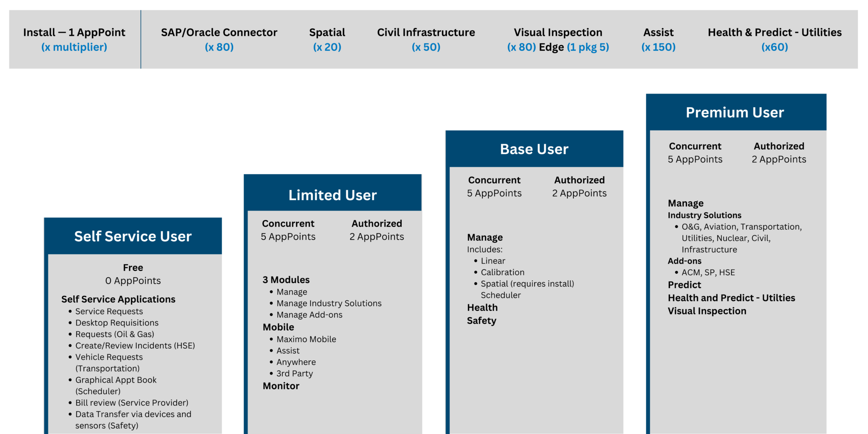The image size is (868, 434).
Task: Open the Base User panel header
Action: (x=534, y=149)
